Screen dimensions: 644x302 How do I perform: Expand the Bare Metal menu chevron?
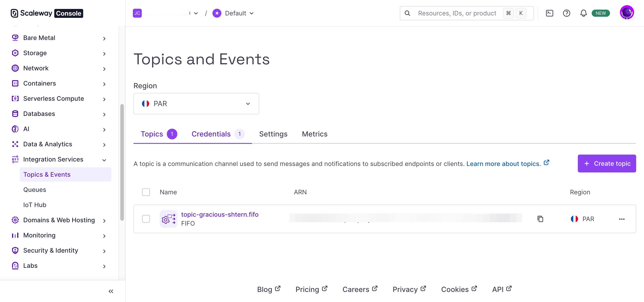tap(104, 38)
